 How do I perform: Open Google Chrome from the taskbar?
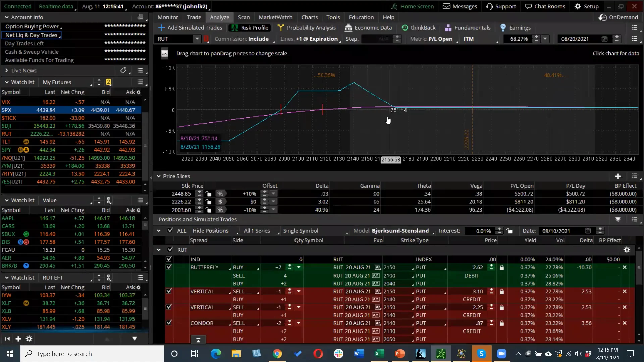[x=277, y=354]
